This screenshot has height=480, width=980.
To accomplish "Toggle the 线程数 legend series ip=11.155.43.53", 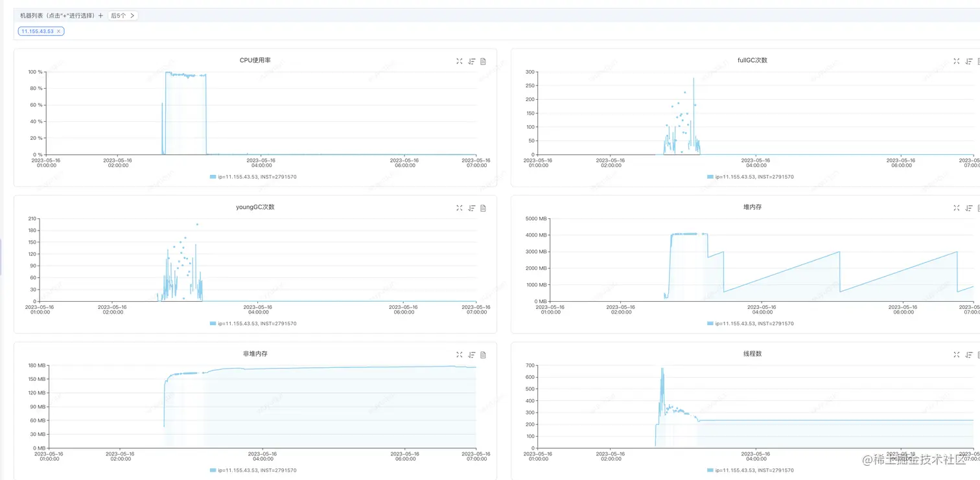I will click(x=751, y=470).
